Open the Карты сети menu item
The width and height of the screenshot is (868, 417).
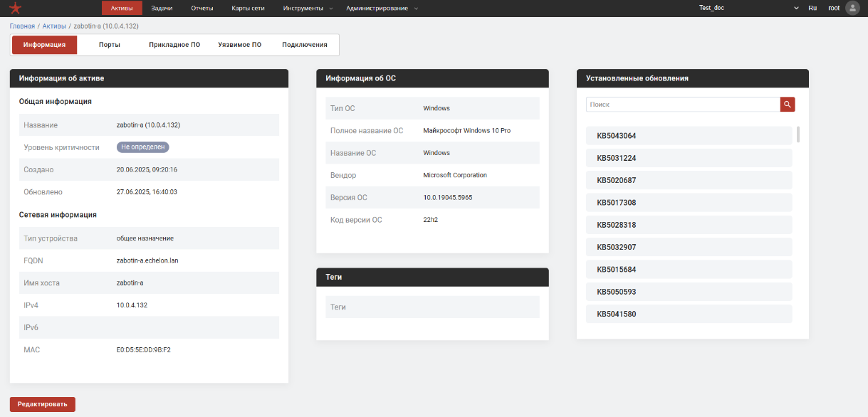click(x=248, y=8)
